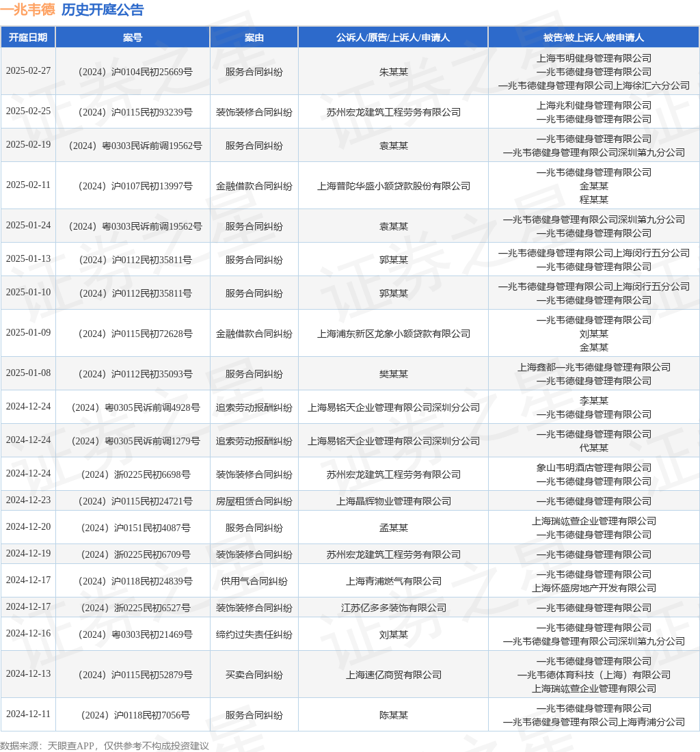Click the date 2025-01-09

coord(28,332)
